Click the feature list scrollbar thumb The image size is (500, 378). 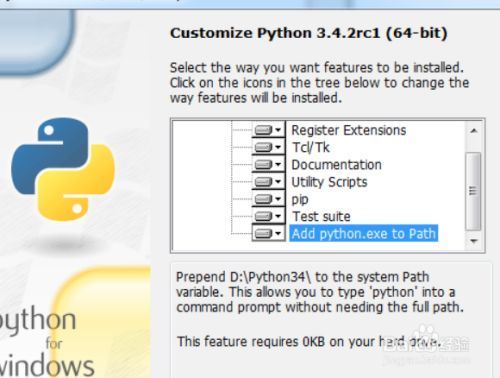tap(473, 191)
